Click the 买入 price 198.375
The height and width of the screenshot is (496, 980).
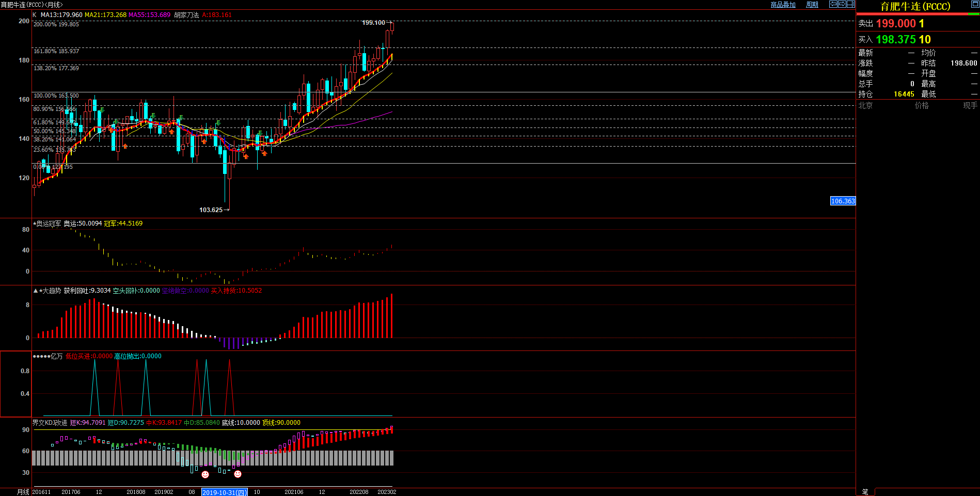coord(896,40)
